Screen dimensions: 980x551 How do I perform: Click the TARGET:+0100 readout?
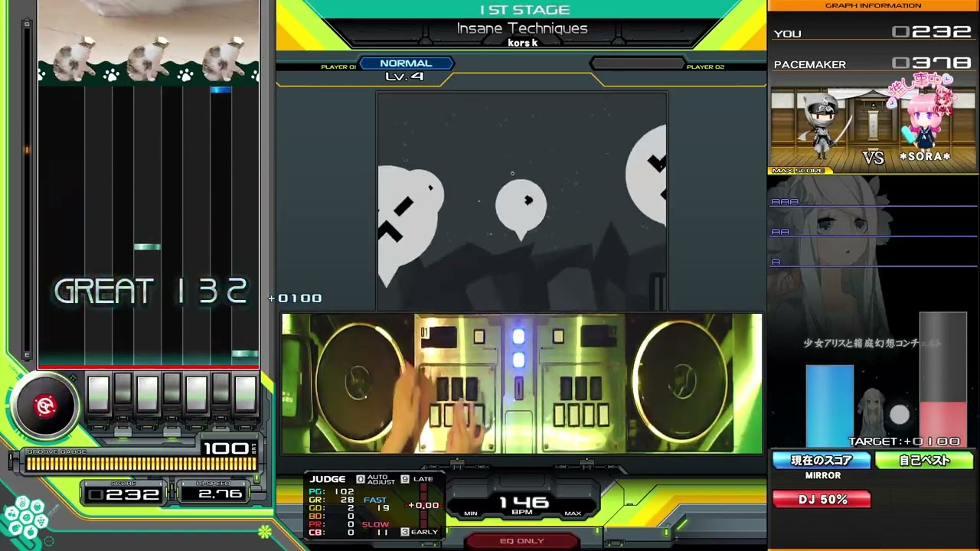tap(904, 442)
